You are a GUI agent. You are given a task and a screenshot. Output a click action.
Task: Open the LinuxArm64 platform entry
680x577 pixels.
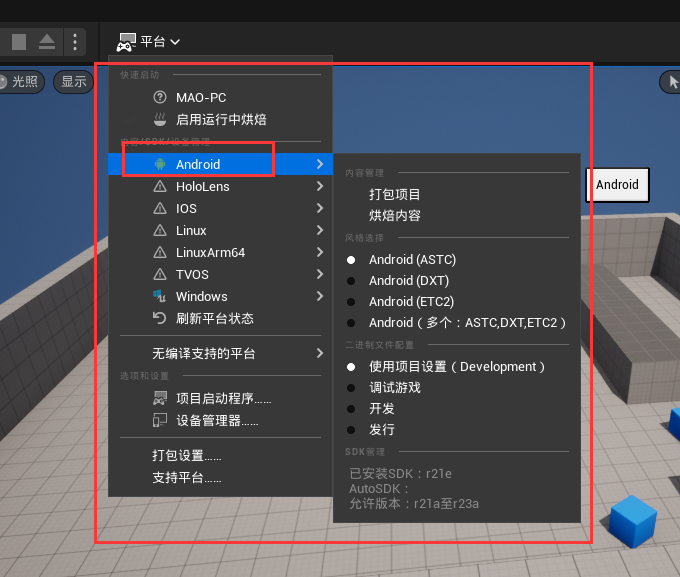pyautogui.click(x=220, y=252)
